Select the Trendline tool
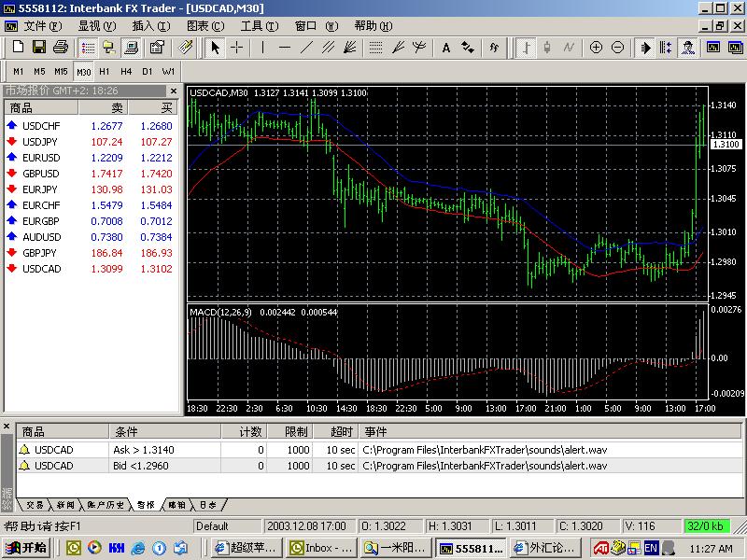The height and width of the screenshot is (560, 747). point(306,48)
